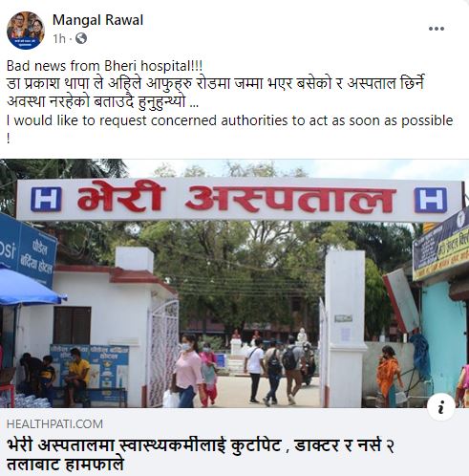Open the HEALTHPATI.COM source domain
The height and width of the screenshot is (476, 469).
pos(54,424)
